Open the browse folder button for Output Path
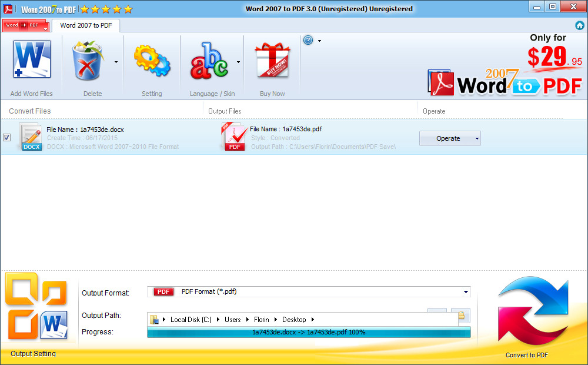This screenshot has height=365, width=588. pos(462,316)
